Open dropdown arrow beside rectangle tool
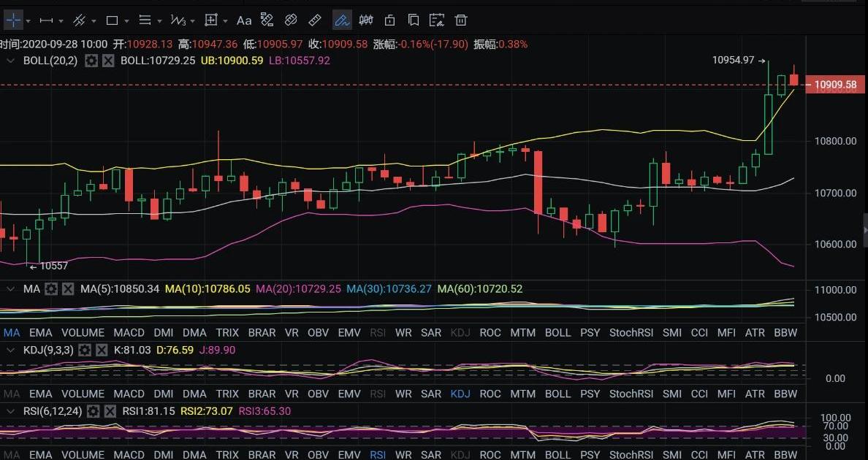Image resolution: width=868 pixels, height=460 pixels. (127, 20)
